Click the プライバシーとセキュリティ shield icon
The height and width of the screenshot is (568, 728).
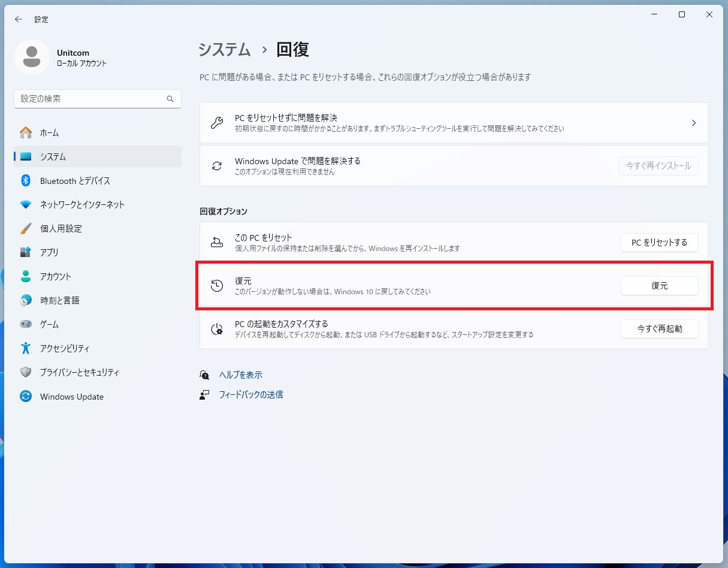tap(26, 372)
